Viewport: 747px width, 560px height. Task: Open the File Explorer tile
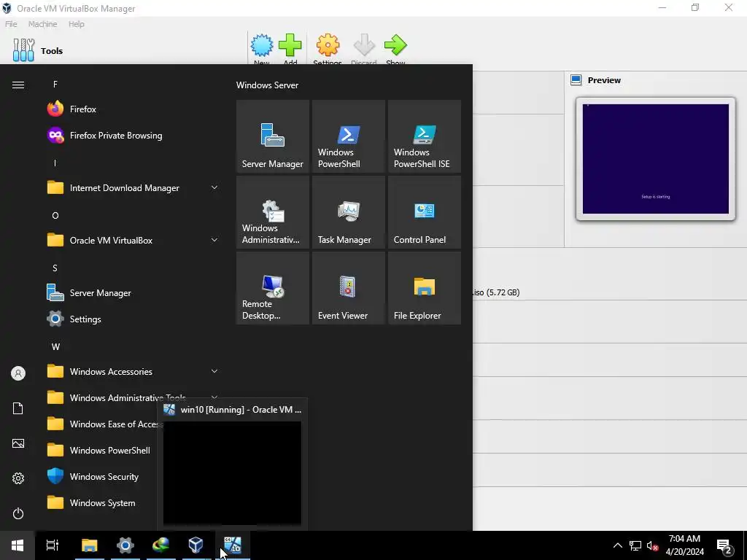(424, 287)
